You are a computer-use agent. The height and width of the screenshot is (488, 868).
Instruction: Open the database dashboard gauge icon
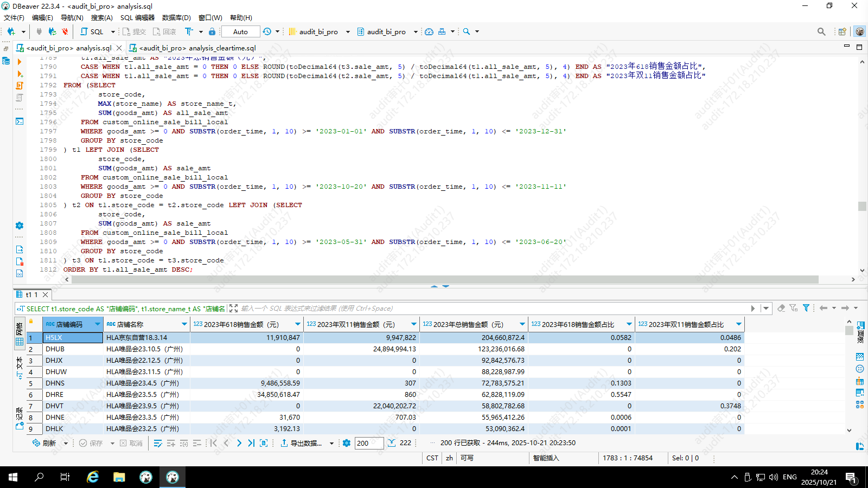[429, 31]
